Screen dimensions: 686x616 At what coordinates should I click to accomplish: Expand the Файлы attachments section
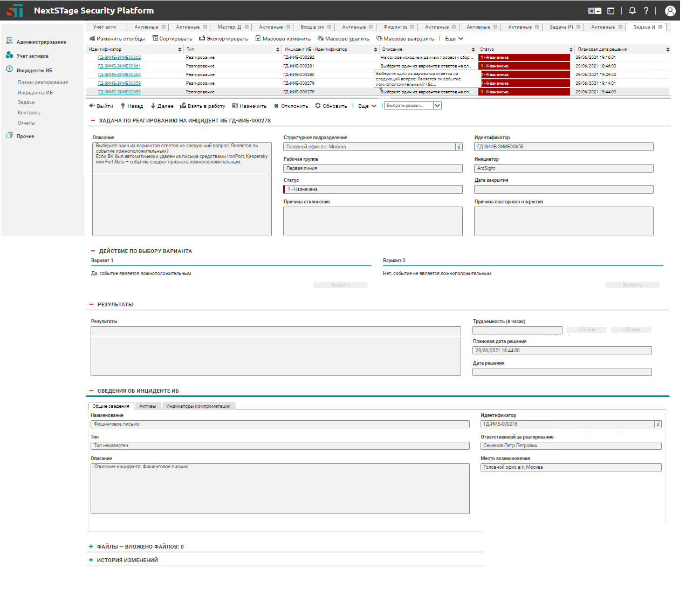[x=91, y=547]
